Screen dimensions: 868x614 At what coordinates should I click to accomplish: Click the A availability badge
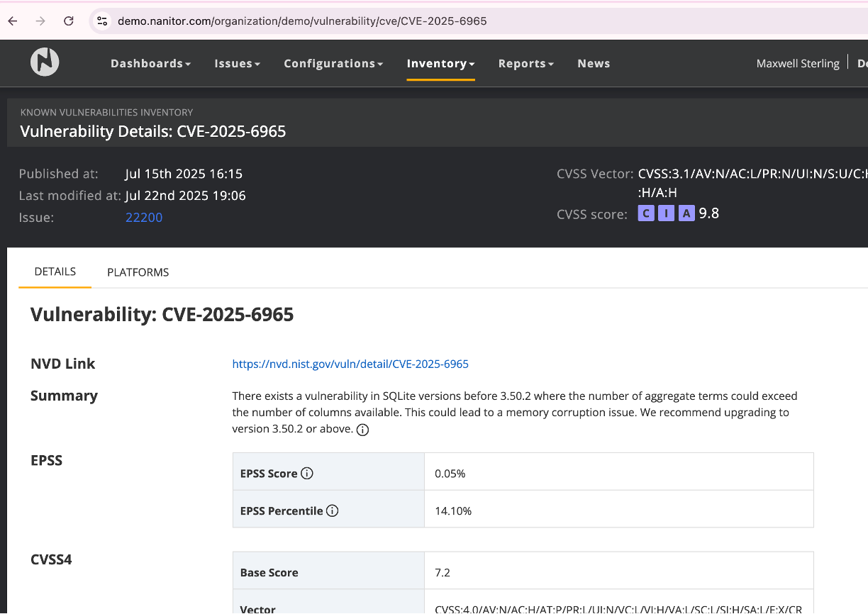(x=686, y=213)
